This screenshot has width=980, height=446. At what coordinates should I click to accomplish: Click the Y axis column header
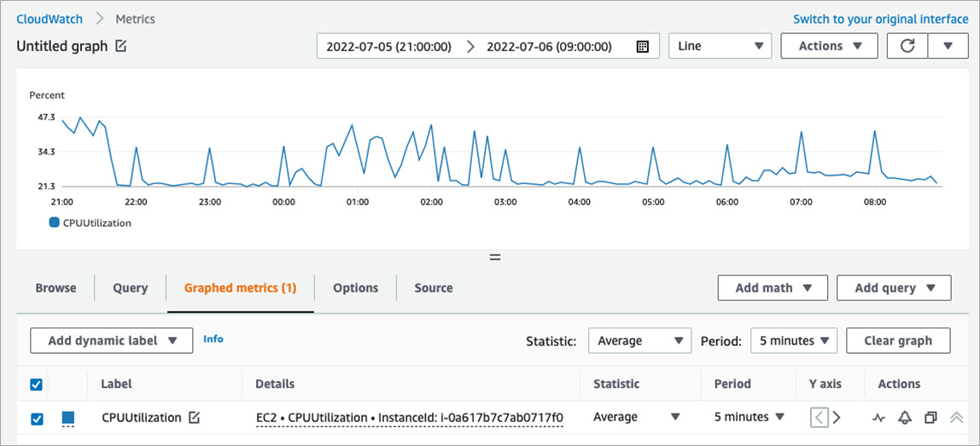[825, 384]
